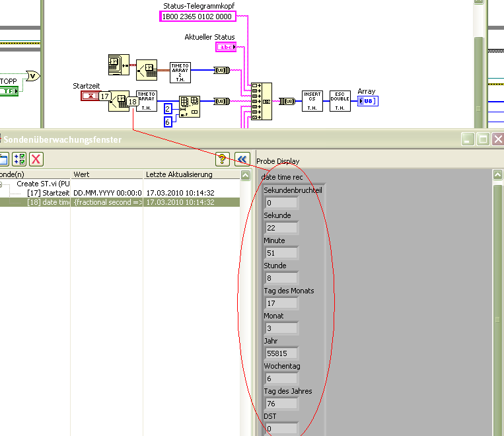Collapse the Probe Display pane arrows
The image size is (504, 436).
pyautogui.click(x=242, y=159)
